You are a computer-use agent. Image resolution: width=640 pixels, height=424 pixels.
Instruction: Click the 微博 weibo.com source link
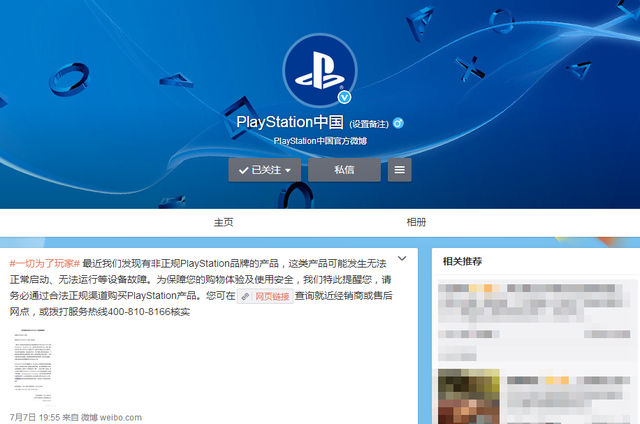click(x=111, y=417)
